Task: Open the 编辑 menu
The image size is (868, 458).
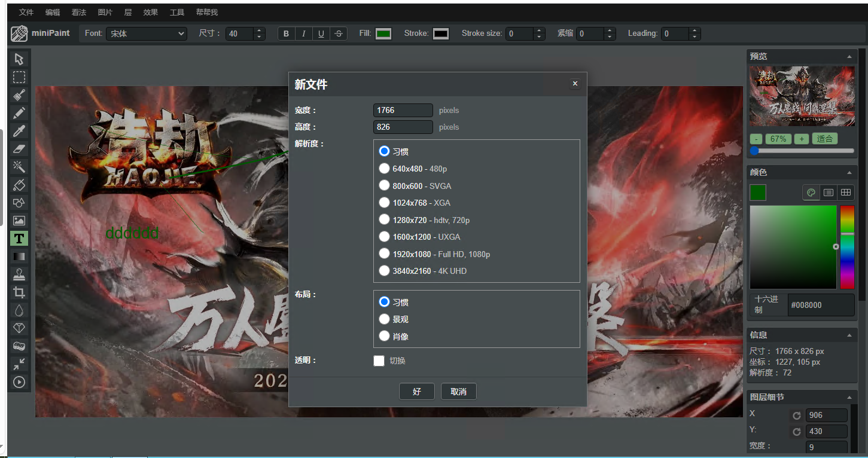Action: pos(53,12)
